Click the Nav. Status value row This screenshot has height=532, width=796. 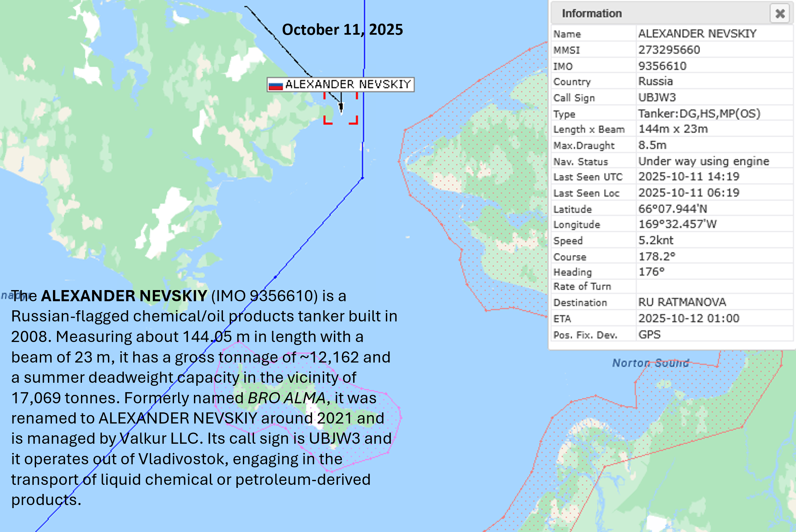tap(703, 161)
